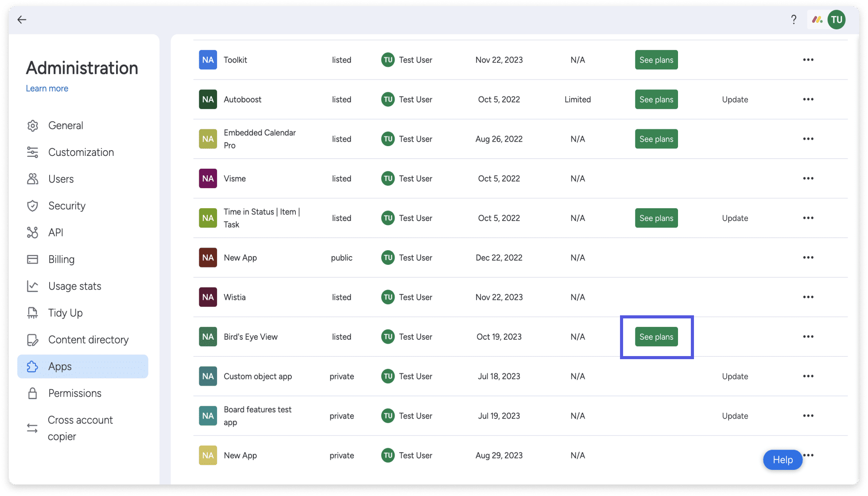Click Update for Autoboost app

735,100
